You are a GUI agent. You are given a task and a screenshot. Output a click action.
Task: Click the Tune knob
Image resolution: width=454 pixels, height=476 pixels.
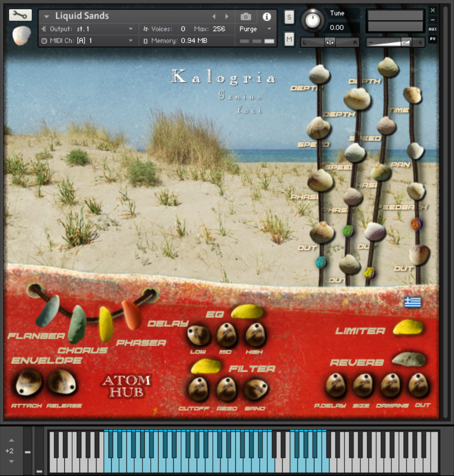click(x=312, y=20)
